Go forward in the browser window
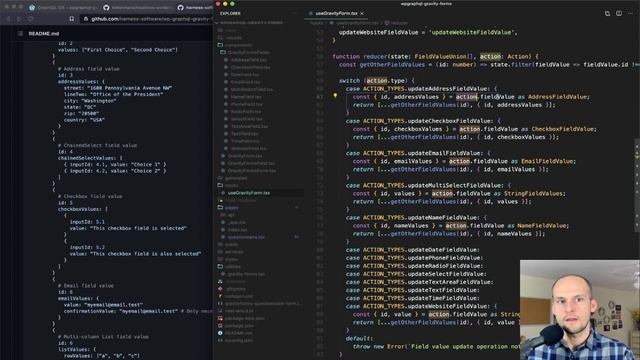640x360 pixels. click(19, 19)
